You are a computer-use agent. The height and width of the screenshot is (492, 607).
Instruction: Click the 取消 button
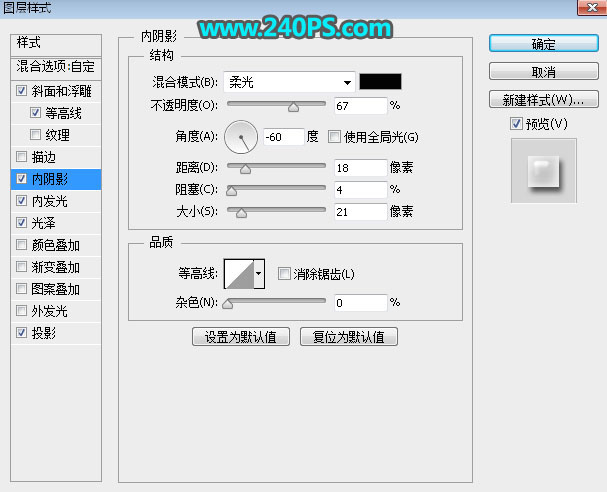click(544, 72)
